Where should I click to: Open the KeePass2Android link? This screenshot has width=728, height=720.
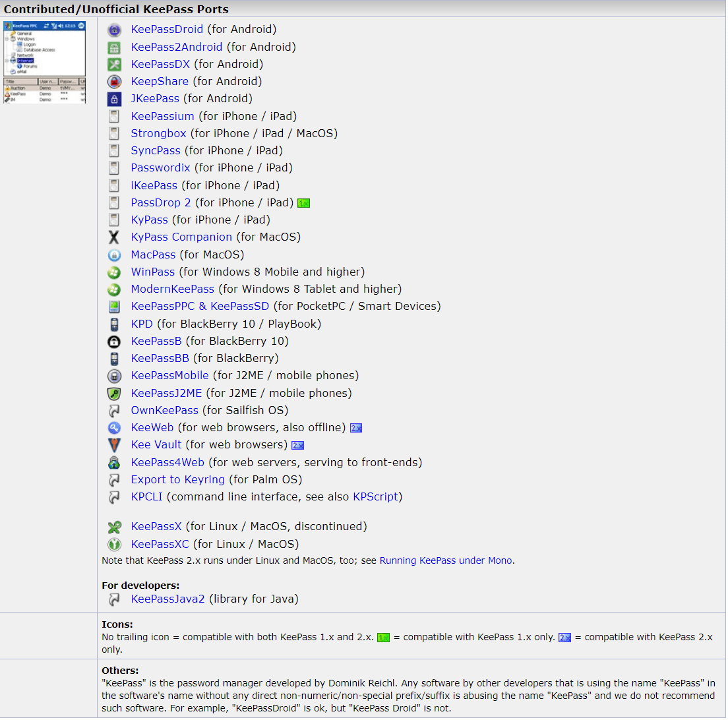tap(177, 47)
